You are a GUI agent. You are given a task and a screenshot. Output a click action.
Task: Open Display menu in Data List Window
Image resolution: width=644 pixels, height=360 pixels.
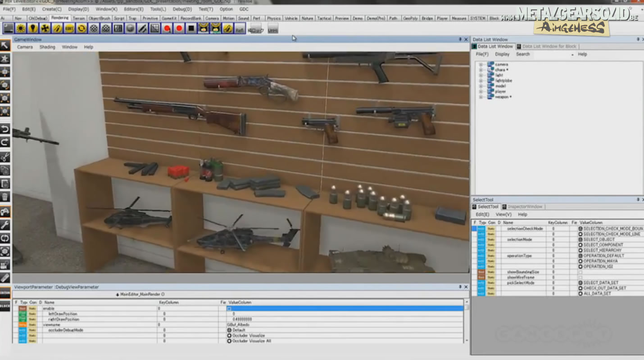click(x=502, y=54)
